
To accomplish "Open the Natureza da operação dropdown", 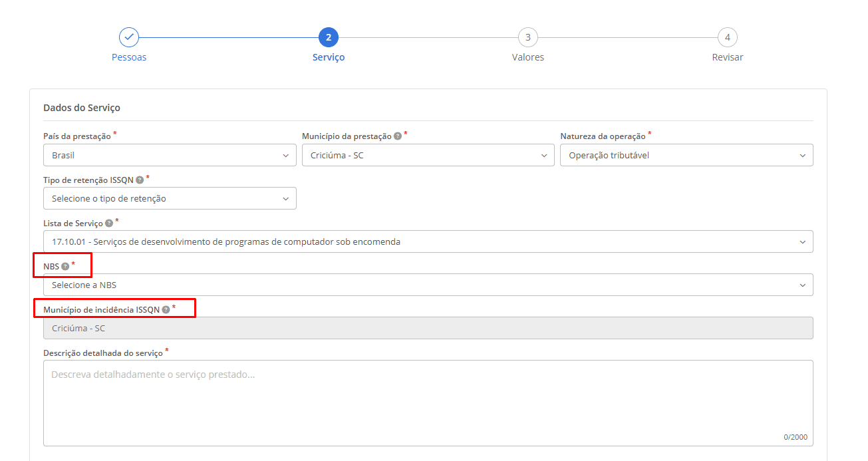I will [686, 155].
